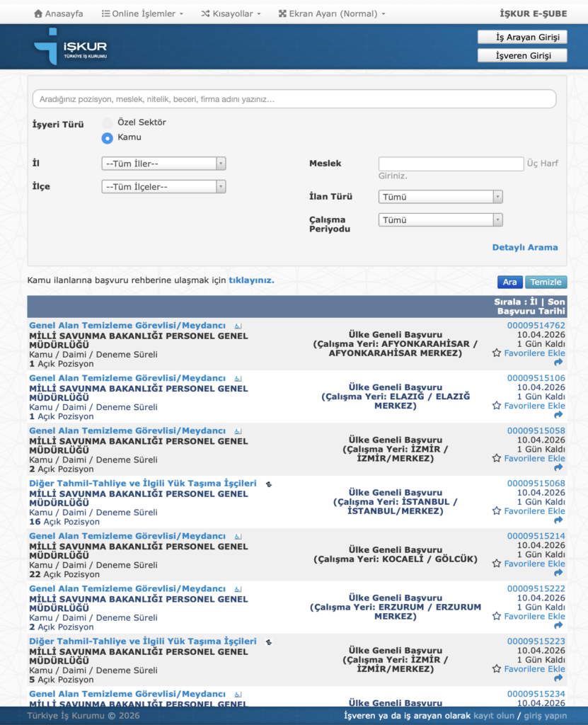Click the share arrow for listing 00009515214

559,573
